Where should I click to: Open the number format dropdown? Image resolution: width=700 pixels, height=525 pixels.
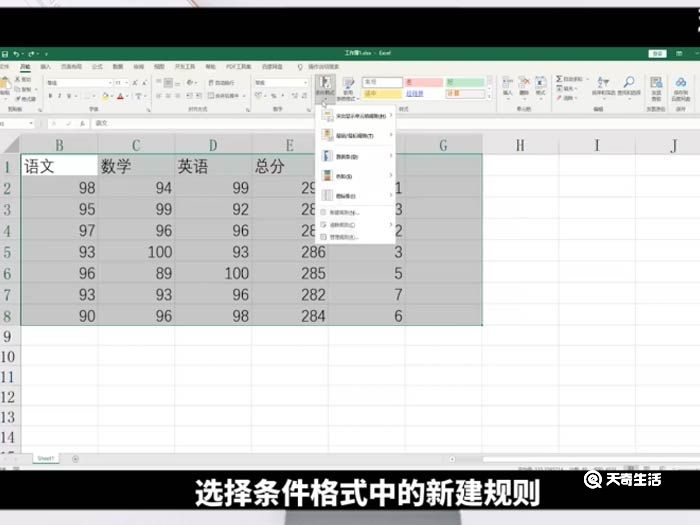pyautogui.click(x=306, y=83)
